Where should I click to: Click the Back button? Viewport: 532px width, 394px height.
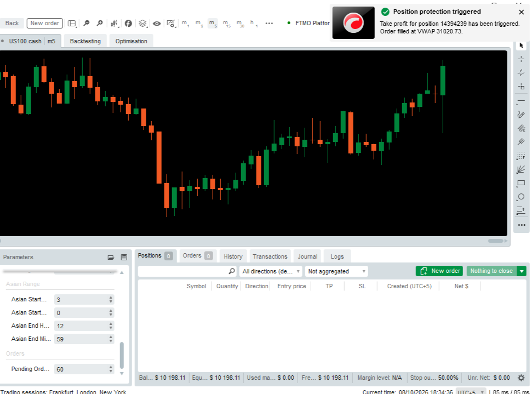[12, 23]
